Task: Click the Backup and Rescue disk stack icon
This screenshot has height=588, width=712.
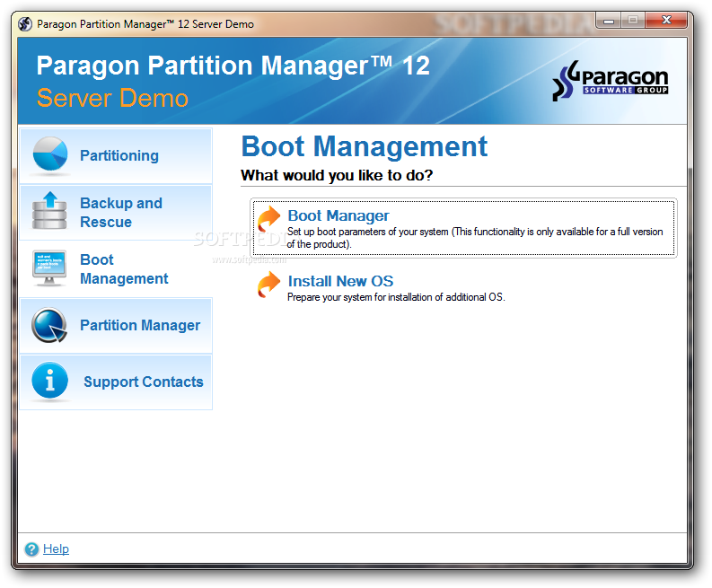Action: pos(49,210)
